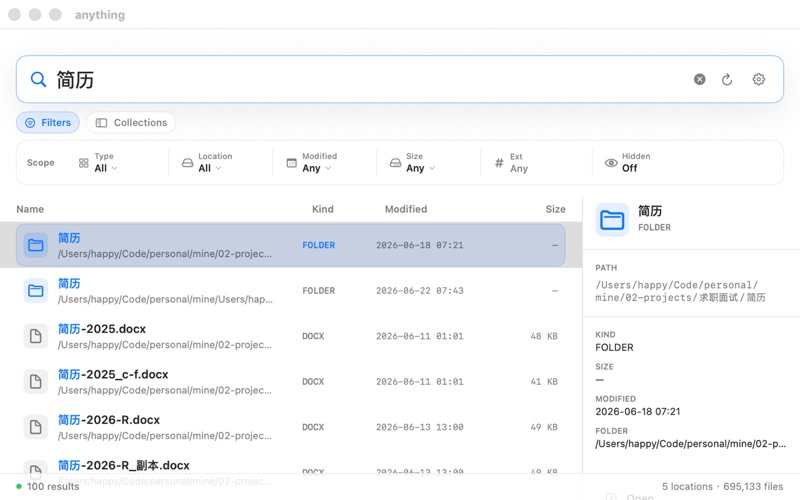Select the 简历-2025_c-f.docx result

click(291, 382)
